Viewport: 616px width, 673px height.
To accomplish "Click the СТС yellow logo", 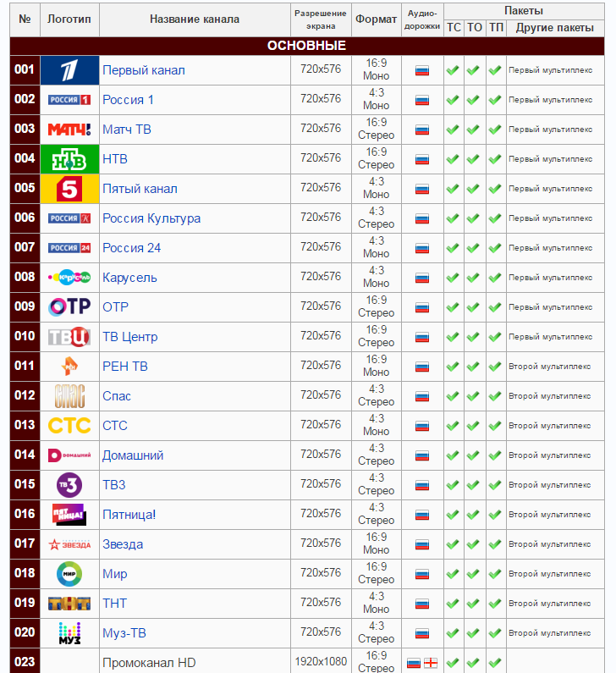I will tap(69, 426).
